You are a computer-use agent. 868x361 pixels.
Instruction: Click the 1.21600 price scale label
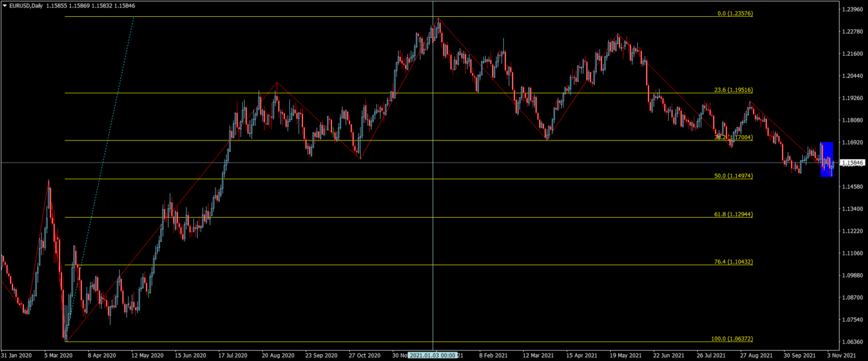click(x=852, y=54)
